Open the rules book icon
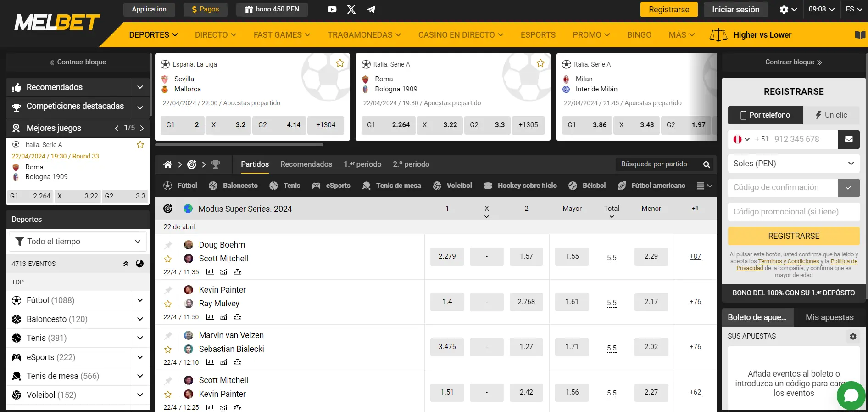The width and height of the screenshot is (868, 412). pyautogui.click(x=860, y=35)
